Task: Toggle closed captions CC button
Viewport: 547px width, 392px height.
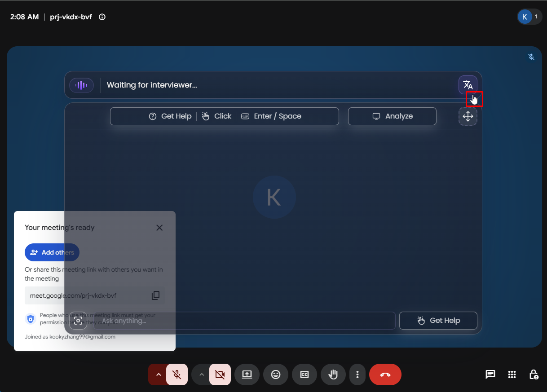Action: tap(304, 374)
